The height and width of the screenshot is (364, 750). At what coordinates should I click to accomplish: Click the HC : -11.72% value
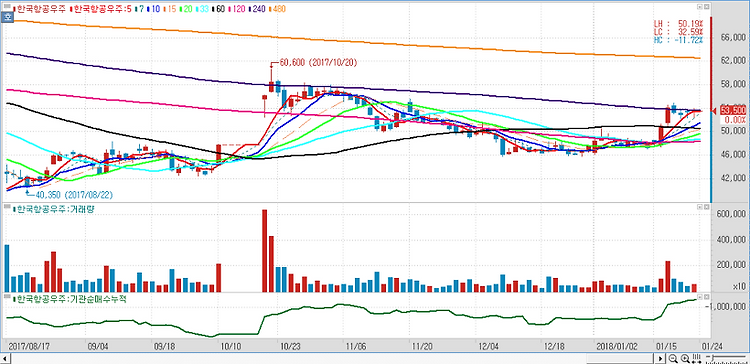678,39
